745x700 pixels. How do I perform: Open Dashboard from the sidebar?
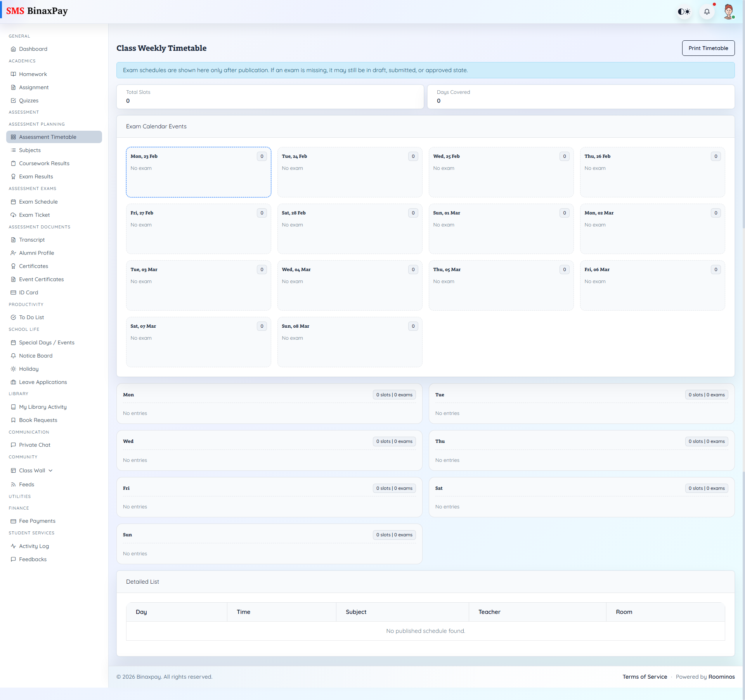(33, 49)
